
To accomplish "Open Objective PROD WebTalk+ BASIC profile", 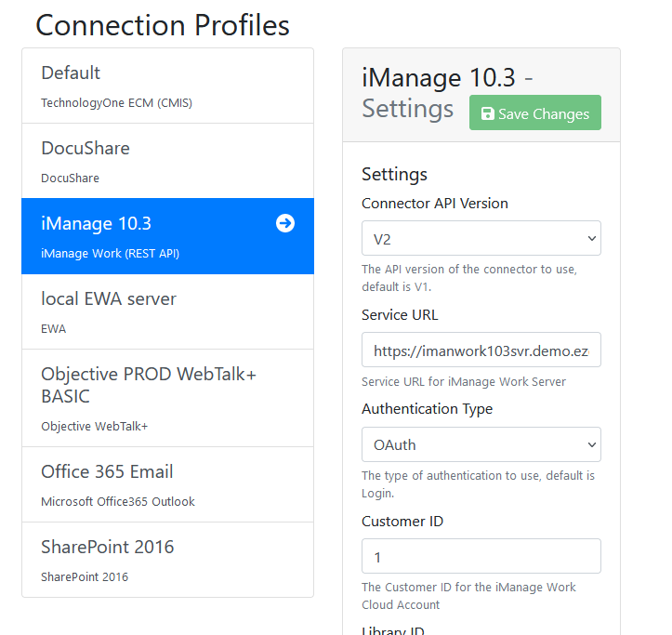I will pyautogui.click(x=167, y=398).
